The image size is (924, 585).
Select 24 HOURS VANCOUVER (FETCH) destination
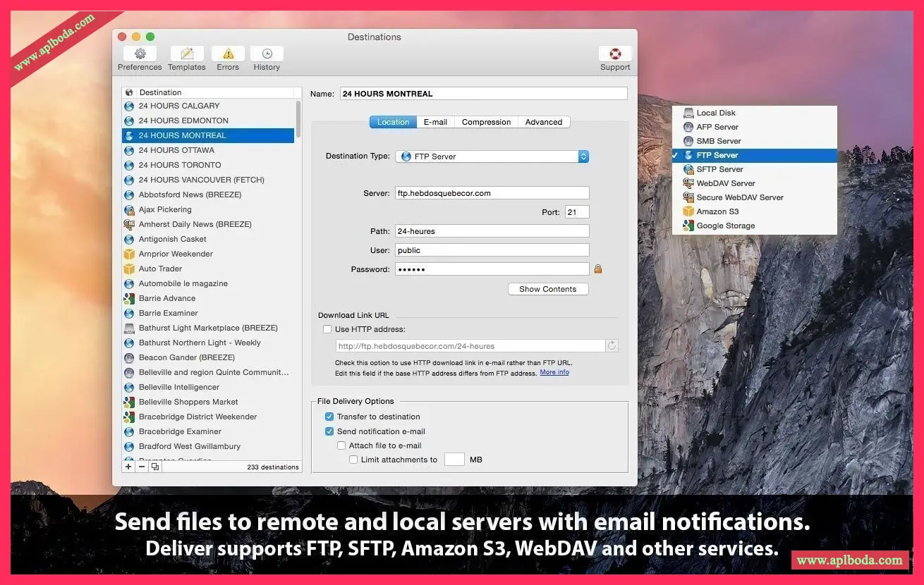208,180
